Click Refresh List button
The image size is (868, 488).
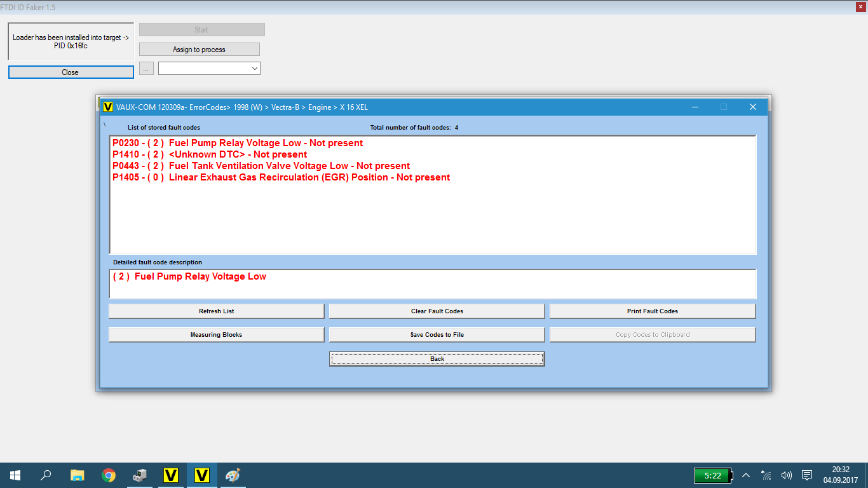pyautogui.click(x=216, y=311)
